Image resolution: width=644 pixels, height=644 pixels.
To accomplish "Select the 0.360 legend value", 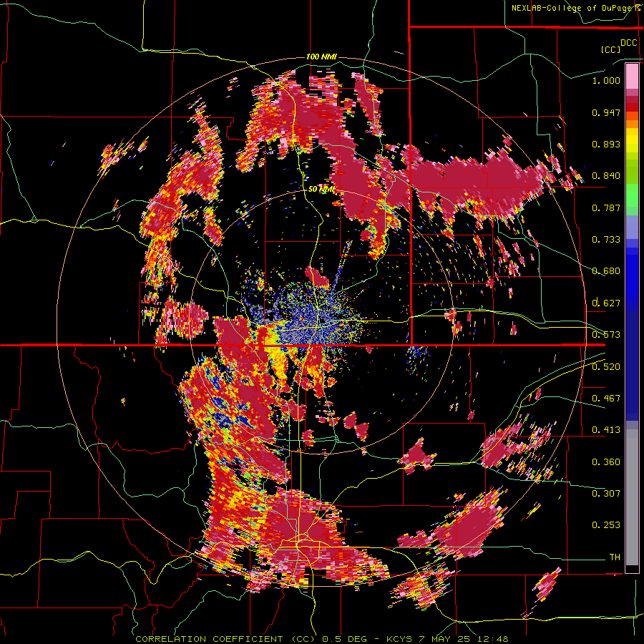I will (606, 462).
